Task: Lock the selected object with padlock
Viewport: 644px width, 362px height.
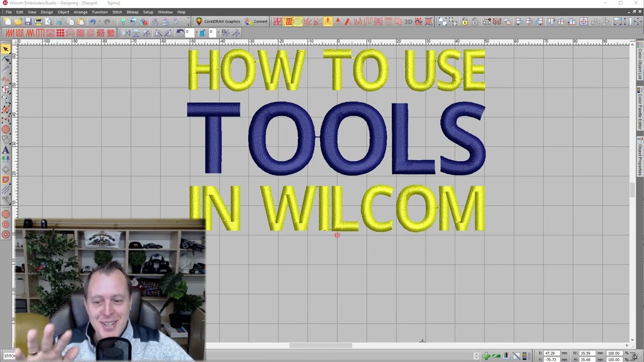Action: (465, 22)
